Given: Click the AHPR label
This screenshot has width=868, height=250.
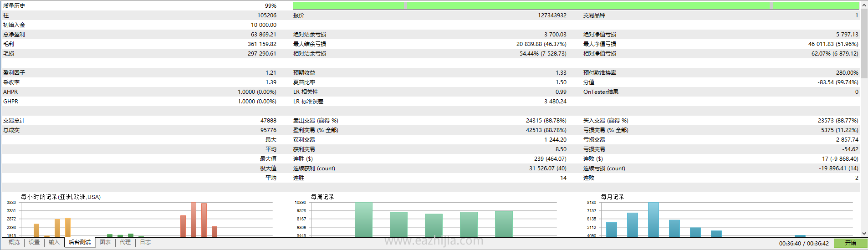Looking at the screenshot, I should coord(10,92).
